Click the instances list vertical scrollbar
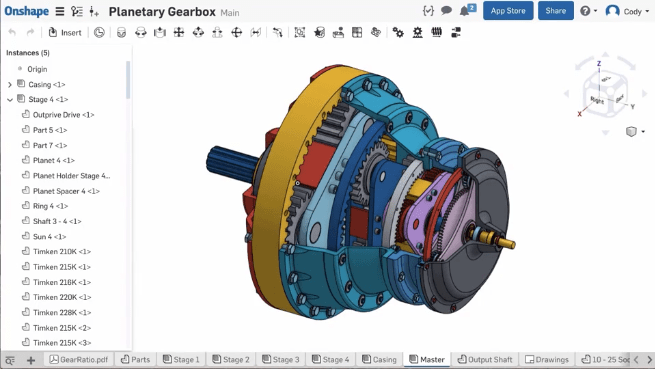 (128, 80)
